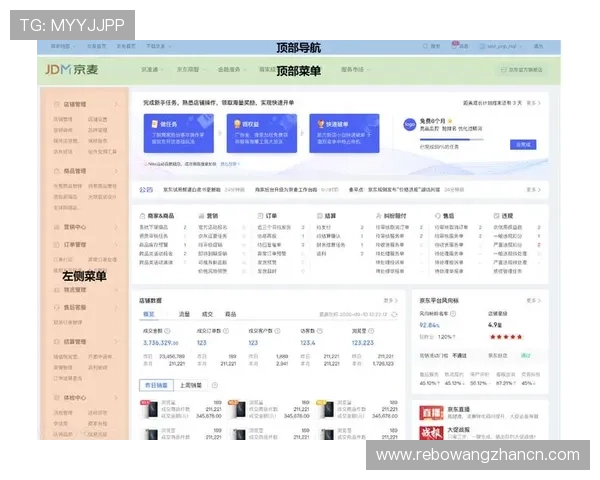The height and width of the screenshot is (480, 600).
Task: Open the user account dropdown in top navigation
Action: pos(501,46)
